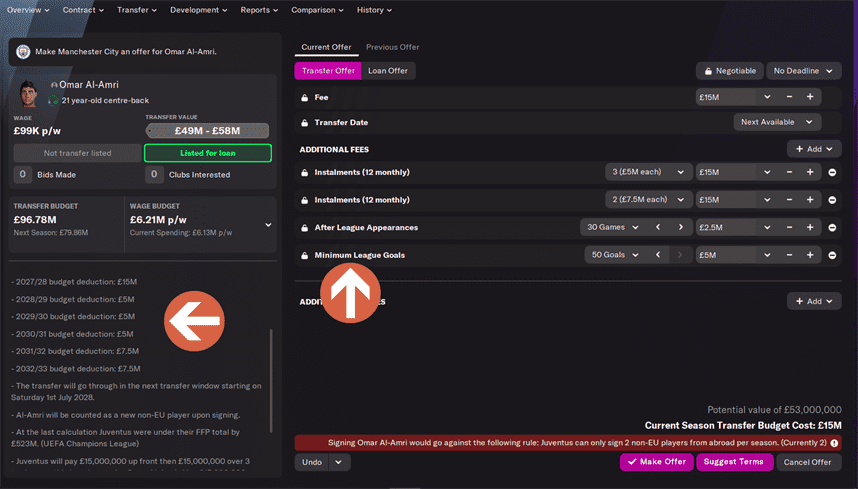Open the Add dropdown for Additional Fees
Image resolution: width=858 pixels, height=489 pixels.
click(x=814, y=149)
